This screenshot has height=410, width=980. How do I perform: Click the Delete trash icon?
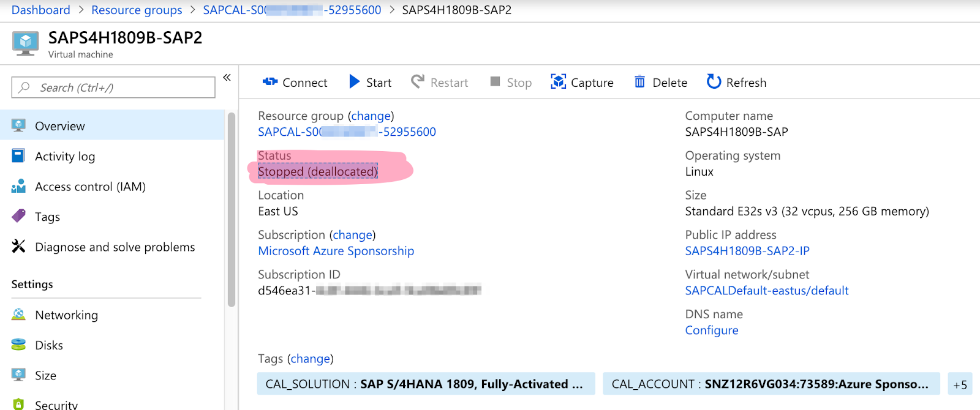pyautogui.click(x=639, y=81)
